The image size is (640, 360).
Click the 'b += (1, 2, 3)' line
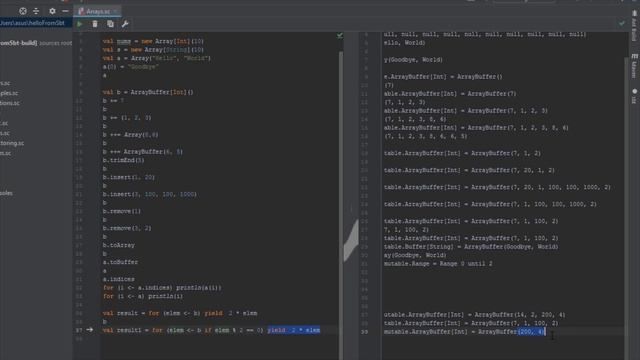tap(127, 118)
